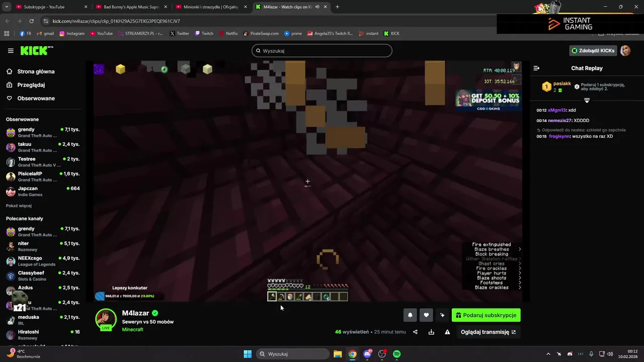Image resolution: width=644 pixels, height=362 pixels.
Task: Open M4lazar channel name link
Action: point(135,313)
